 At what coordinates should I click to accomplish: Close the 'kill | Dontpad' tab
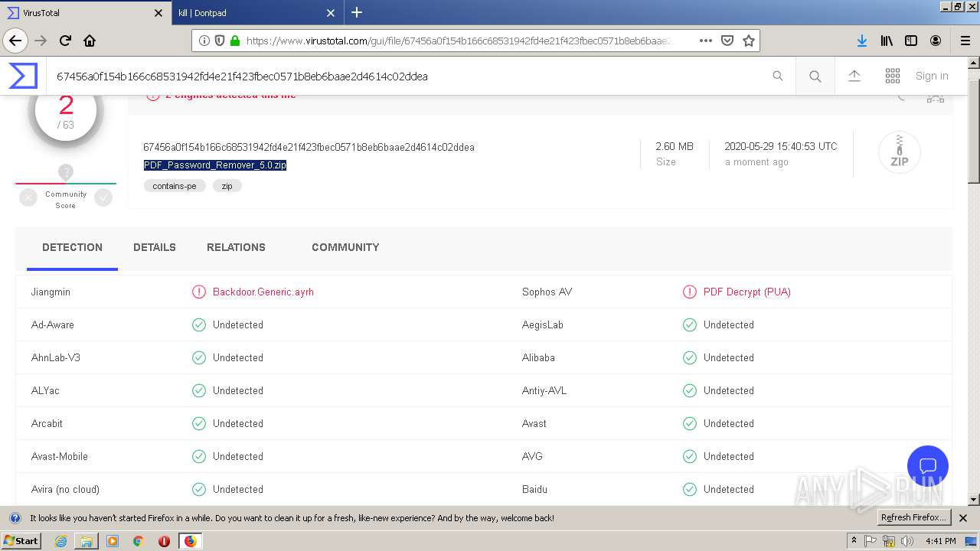coord(331,13)
